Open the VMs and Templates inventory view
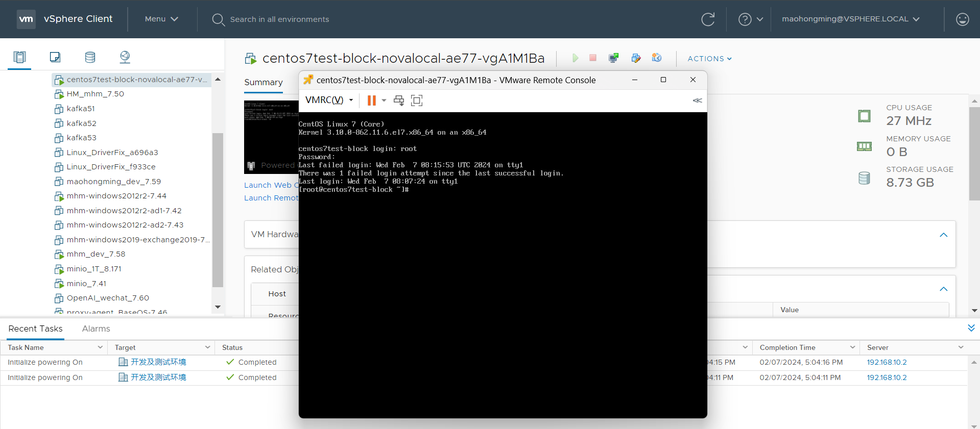This screenshot has height=429, width=980. tap(55, 57)
